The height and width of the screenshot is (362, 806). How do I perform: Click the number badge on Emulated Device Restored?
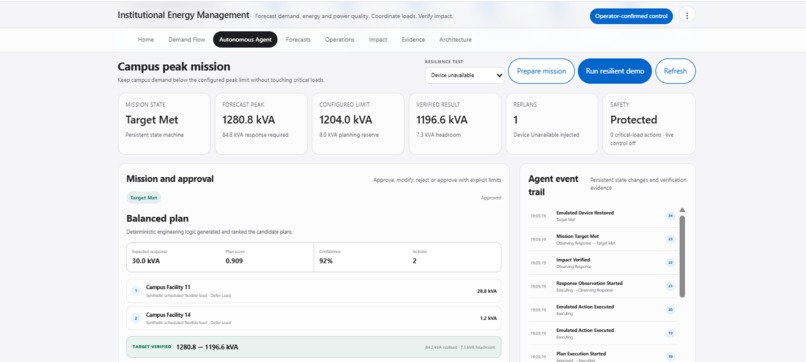coord(670,215)
